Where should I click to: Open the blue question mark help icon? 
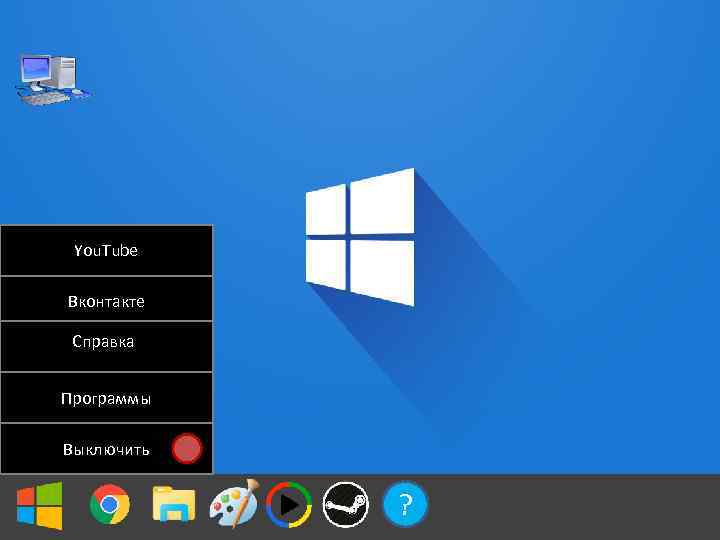click(405, 504)
